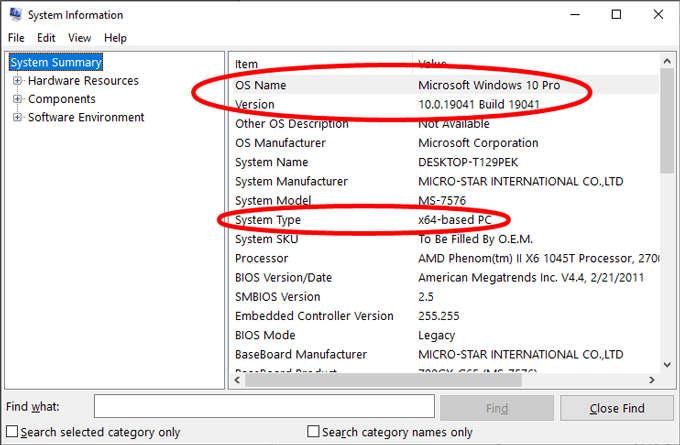Select the BIOS Mode row label
This screenshot has height=445, width=680.
tap(265, 335)
